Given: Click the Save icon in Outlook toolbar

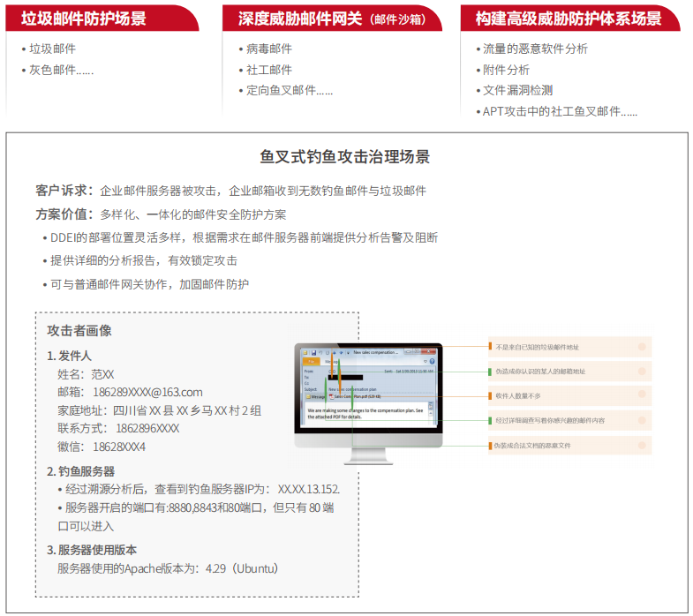Looking at the screenshot, I should 313,353.
